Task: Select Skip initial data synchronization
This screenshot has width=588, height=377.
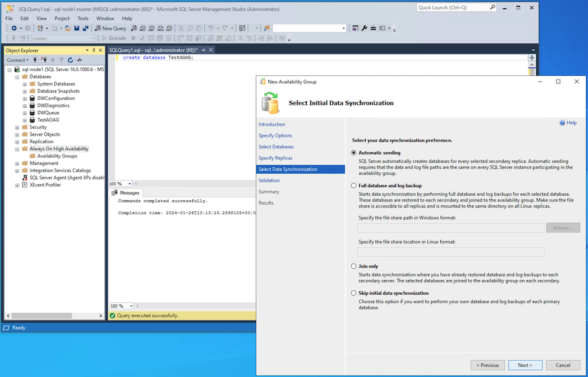Action: (353, 293)
